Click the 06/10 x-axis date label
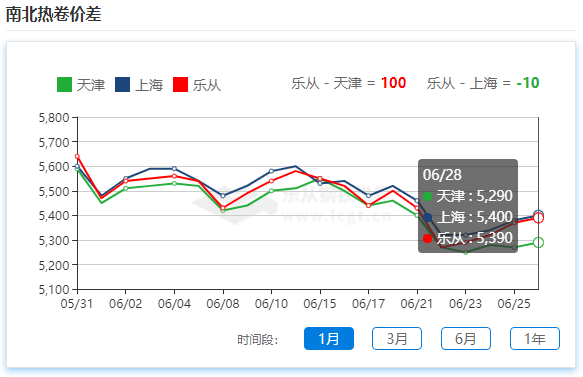 pyautogui.click(x=271, y=304)
